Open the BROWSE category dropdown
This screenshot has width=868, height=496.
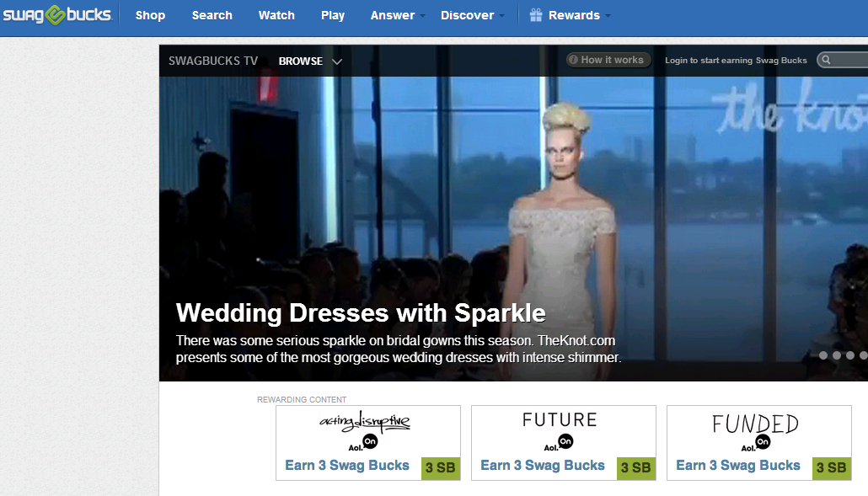pos(310,61)
